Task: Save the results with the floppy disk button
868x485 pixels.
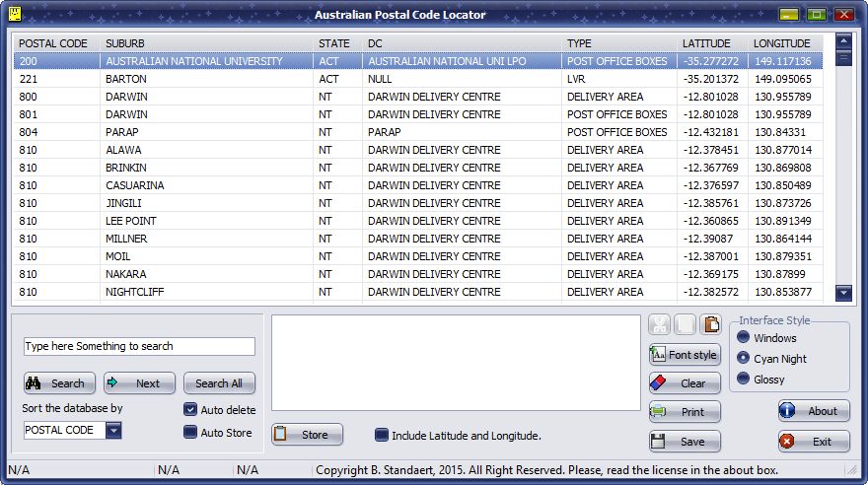Action: (685, 442)
